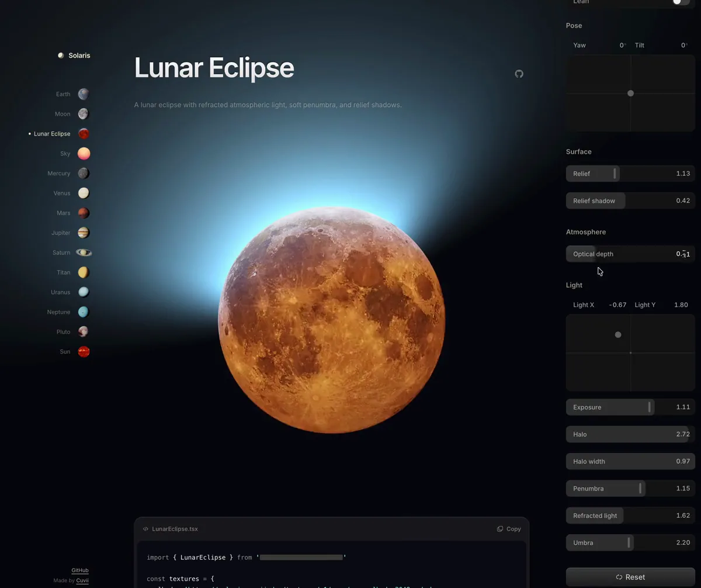Select Jupiter in the sidebar list
The width and height of the screenshot is (701, 588).
click(x=61, y=233)
